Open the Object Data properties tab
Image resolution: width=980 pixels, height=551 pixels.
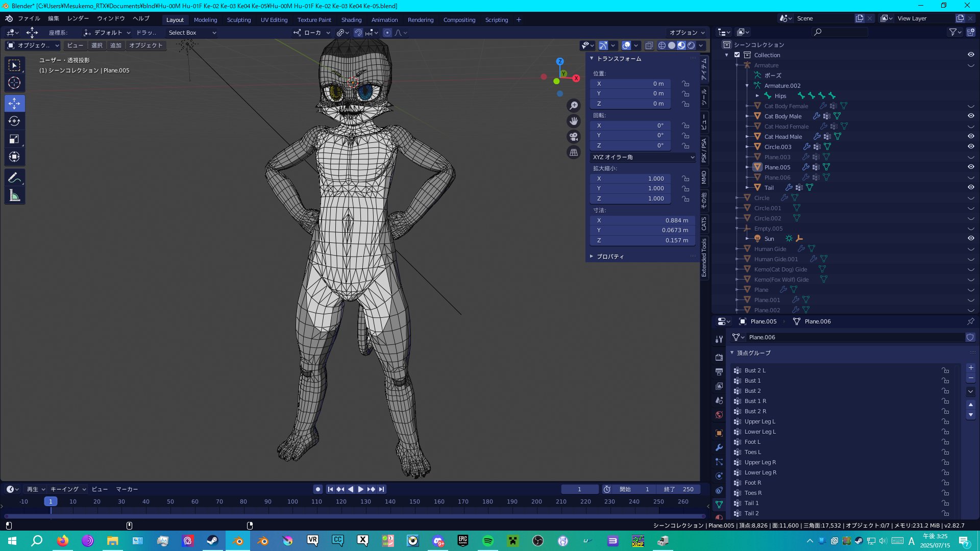(719, 505)
